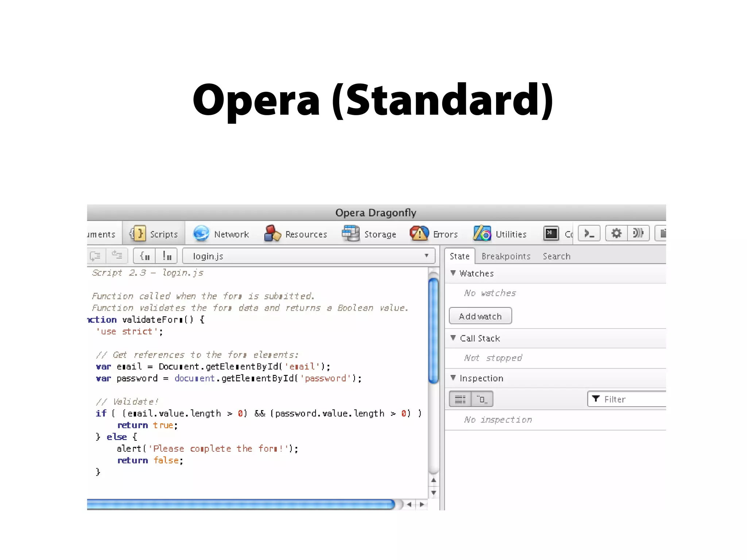This screenshot has height=560, width=747.
Task: Click the 'No inspection' text
Action: pyautogui.click(x=498, y=420)
